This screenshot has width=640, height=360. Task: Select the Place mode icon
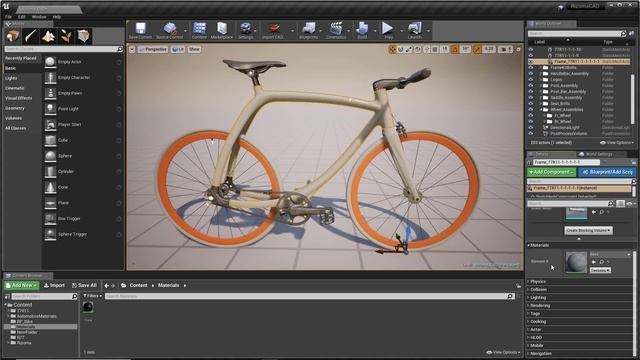point(13,36)
